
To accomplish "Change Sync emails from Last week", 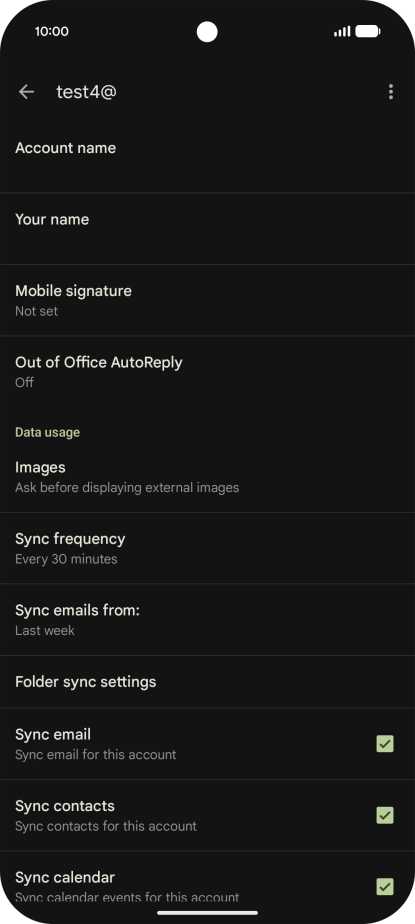I will [x=208, y=619].
